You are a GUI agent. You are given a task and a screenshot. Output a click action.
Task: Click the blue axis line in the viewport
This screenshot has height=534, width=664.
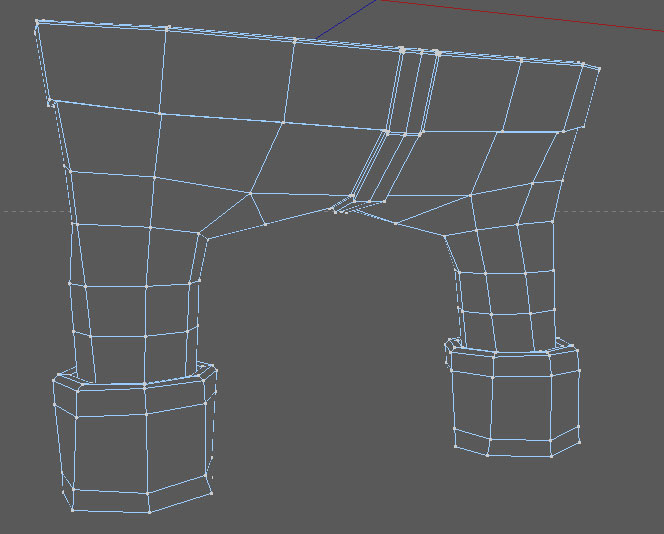(346, 19)
